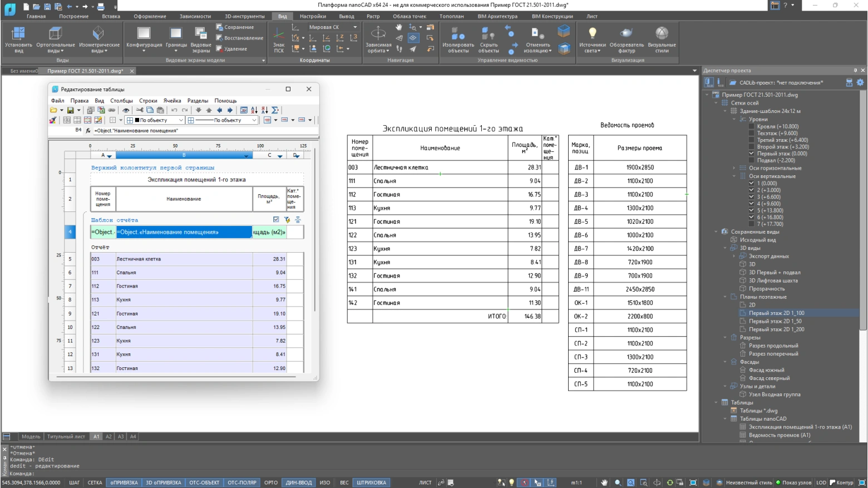Open project manager settings gear
Viewport: 868px width, 488px height.
860,82
